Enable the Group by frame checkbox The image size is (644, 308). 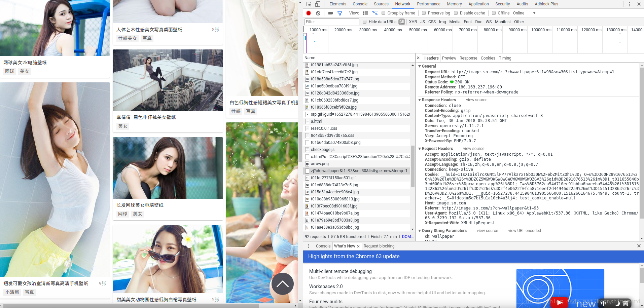(383, 13)
